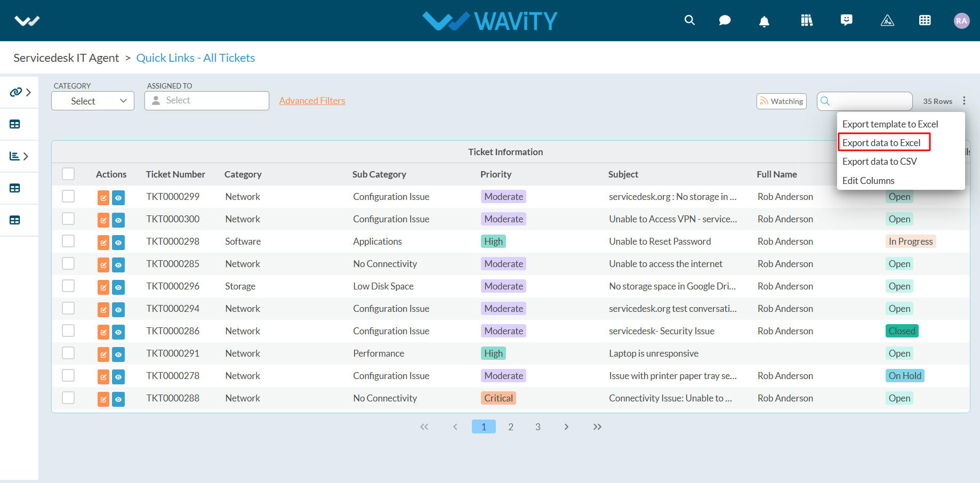
Task: Expand the quick links sidebar item
Action: (x=20, y=92)
